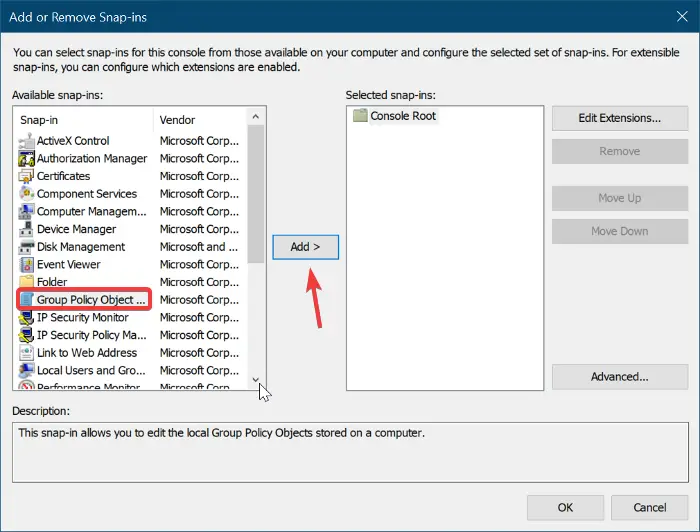The height and width of the screenshot is (532, 700).
Task: Click the Device Manager icon
Action: pyautogui.click(x=26, y=229)
